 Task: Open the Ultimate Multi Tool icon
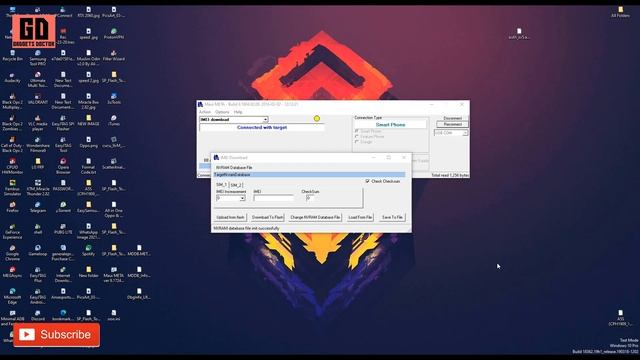[38, 80]
